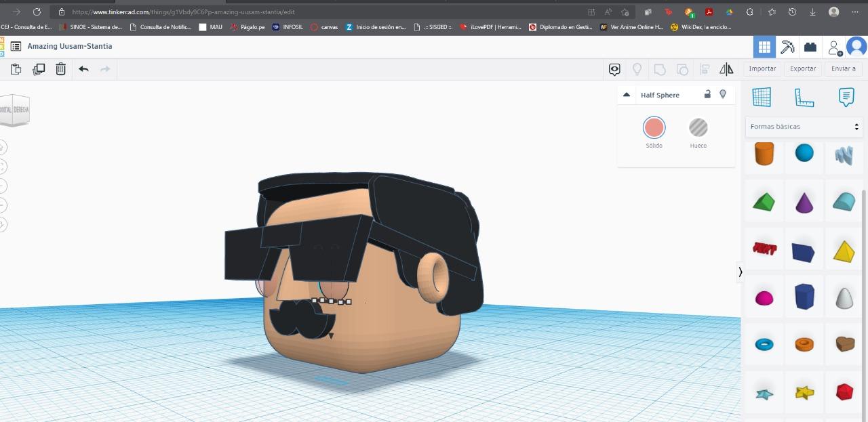Pick the orange cylinder shape
The height and width of the screenshot is (422, 868).
point(764,154)
